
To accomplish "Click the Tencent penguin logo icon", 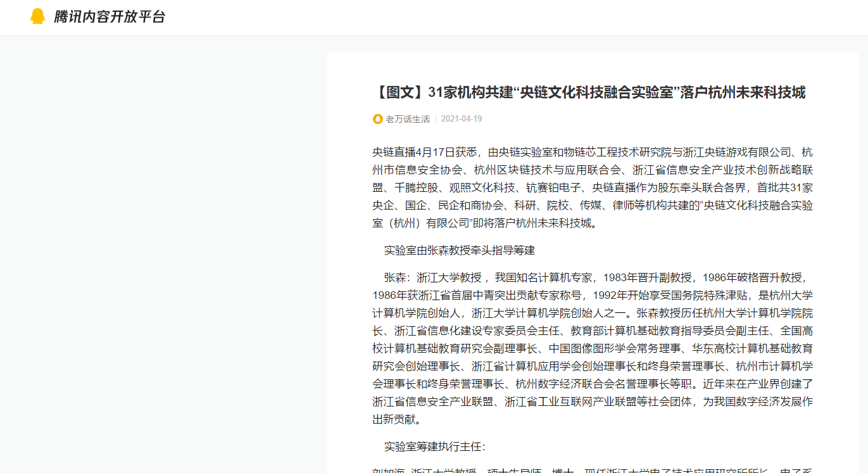I will point(38,16).
